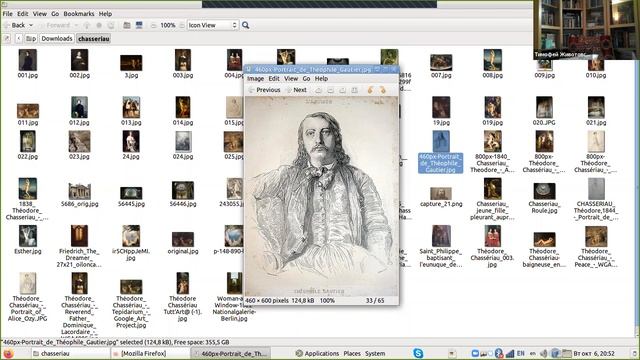Open the Edit menu in the image viewer
Screen dimensions: 640x360
click(x=274, y=78)
